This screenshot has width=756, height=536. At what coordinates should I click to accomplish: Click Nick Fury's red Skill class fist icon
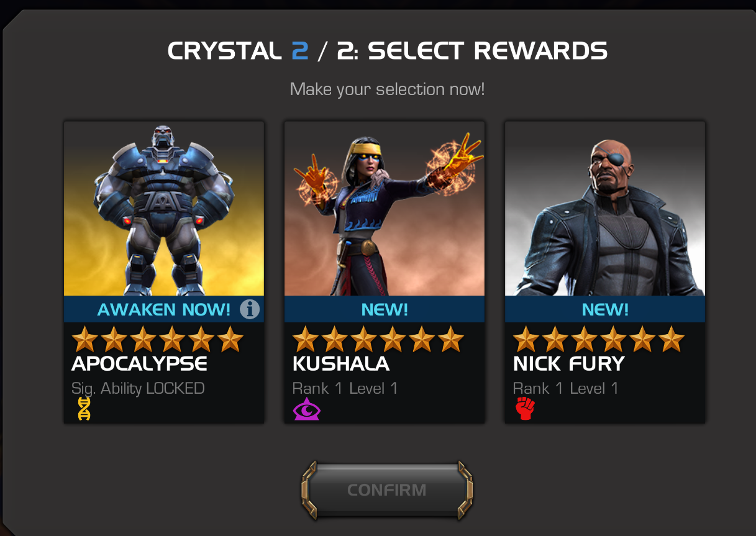point(525,409)
